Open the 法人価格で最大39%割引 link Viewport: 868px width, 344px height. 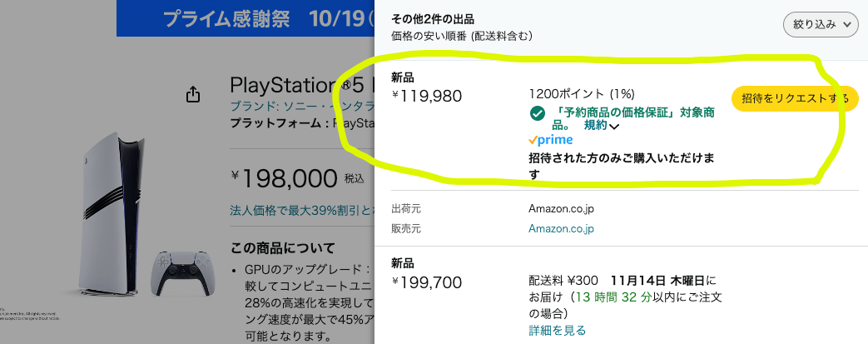[301, 210]
